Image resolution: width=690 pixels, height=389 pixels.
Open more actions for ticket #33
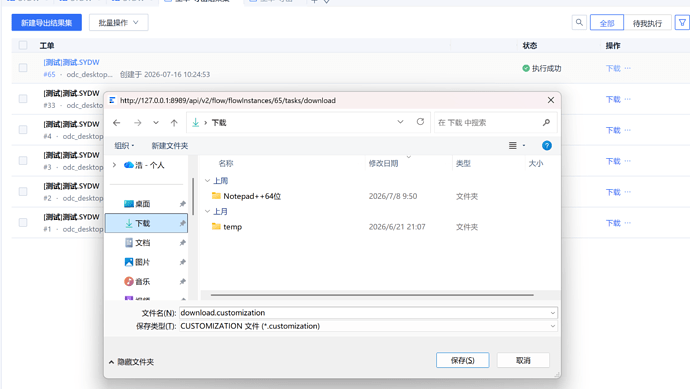[x=628, y=99]
